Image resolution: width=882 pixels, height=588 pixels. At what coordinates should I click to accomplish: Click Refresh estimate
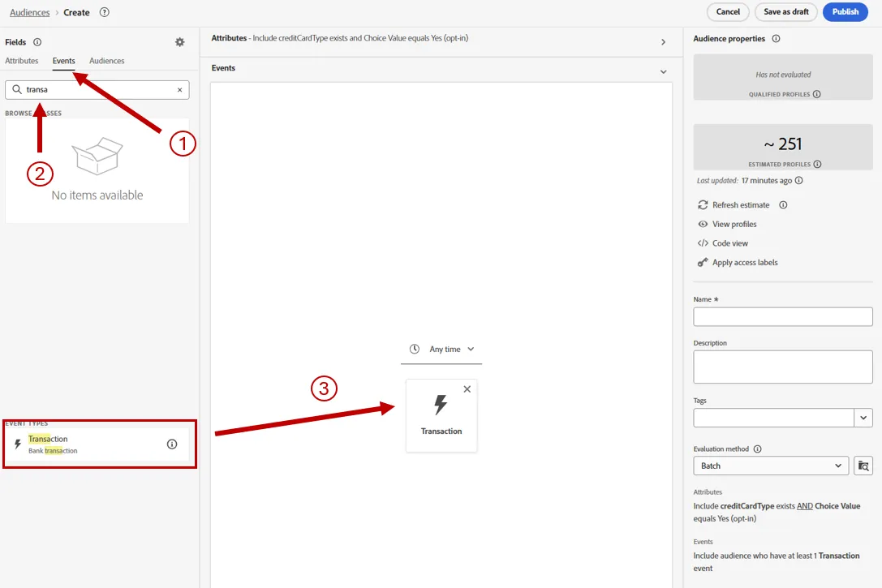(x=734, y=205)
